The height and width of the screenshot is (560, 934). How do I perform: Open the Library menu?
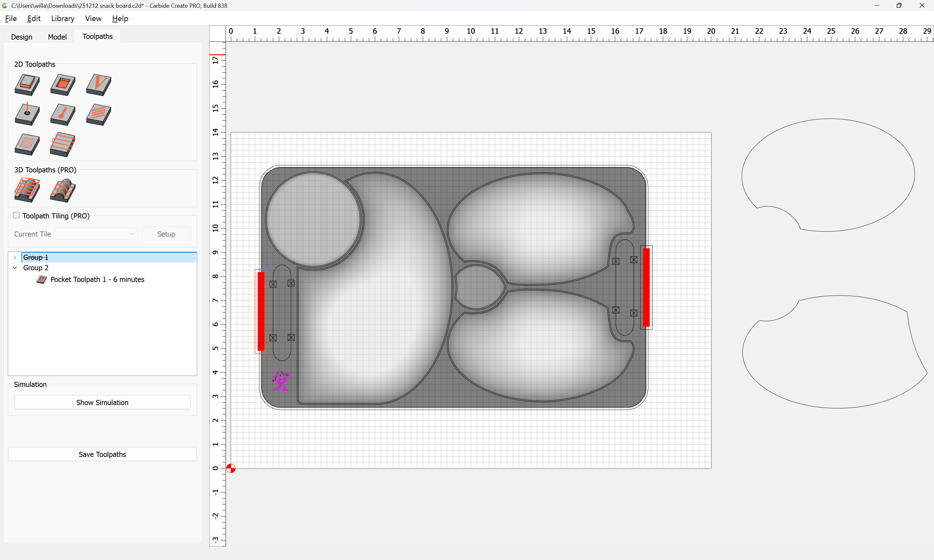pos(63,18)
